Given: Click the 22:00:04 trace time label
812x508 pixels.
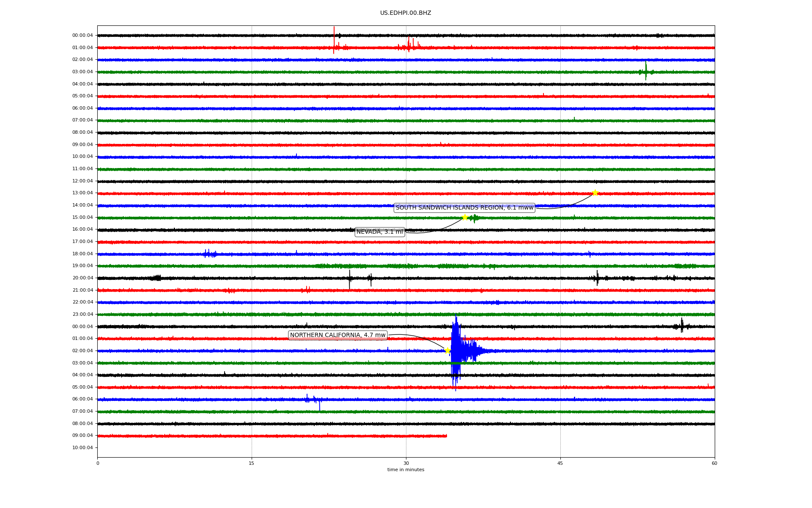Looking at the screenshot, I should tap(82, 302).
